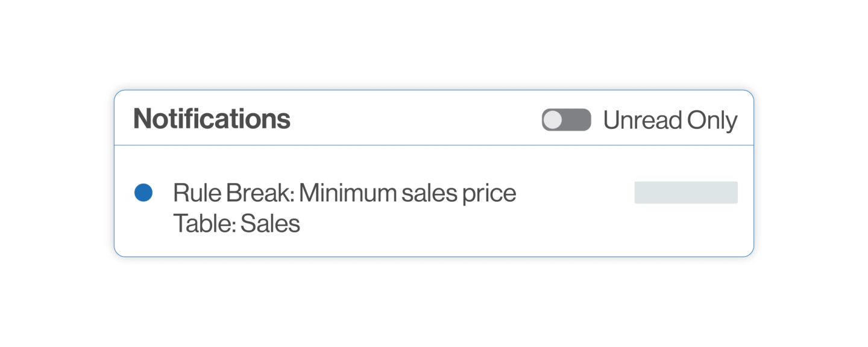Click the Unread Only label text
The width and height of the screenshot is (868, 347).
[670, 120]
